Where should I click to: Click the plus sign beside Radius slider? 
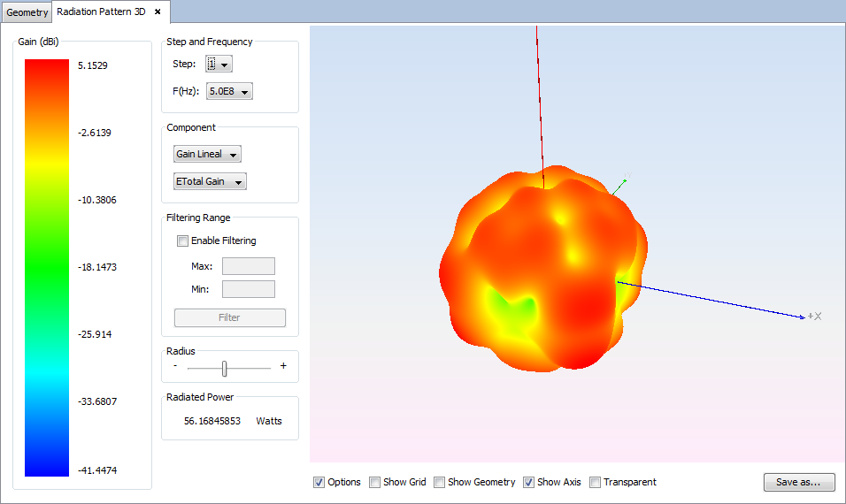click(x=283, y=366)
